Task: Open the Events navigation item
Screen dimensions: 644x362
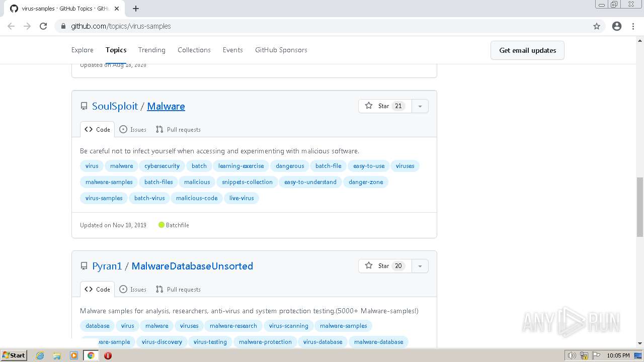Action: [233, 50]
